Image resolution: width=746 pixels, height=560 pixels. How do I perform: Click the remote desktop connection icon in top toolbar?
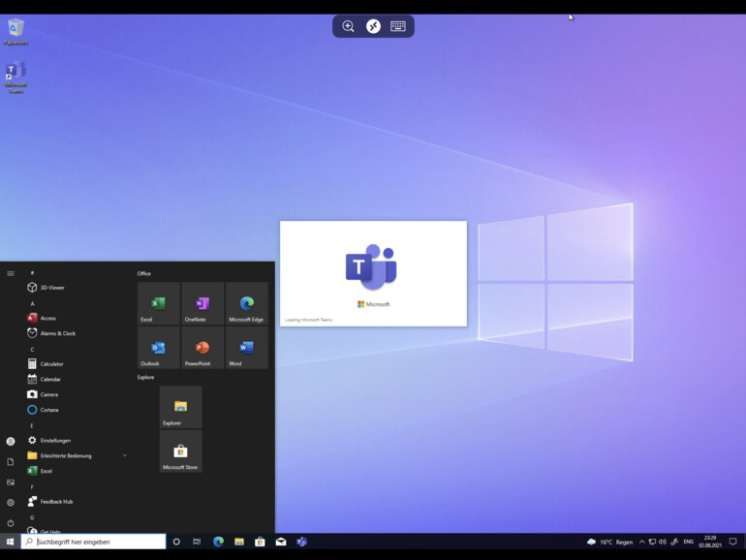point(373,26)
